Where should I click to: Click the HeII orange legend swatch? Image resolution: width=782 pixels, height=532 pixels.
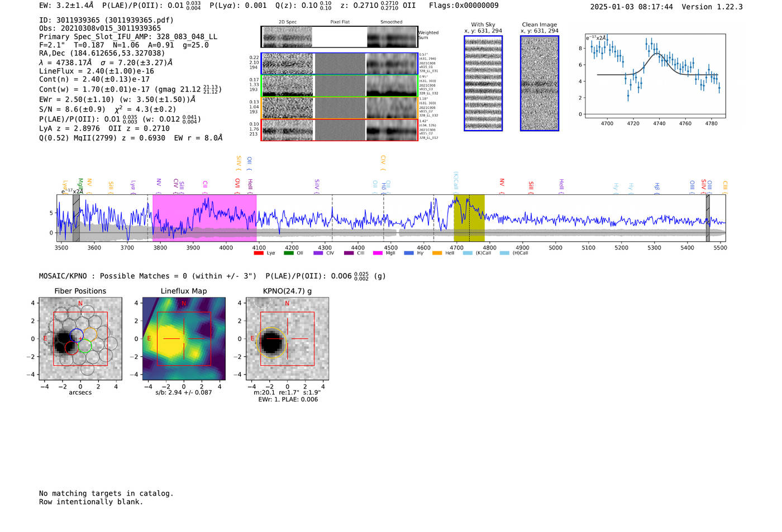point(437,253)
